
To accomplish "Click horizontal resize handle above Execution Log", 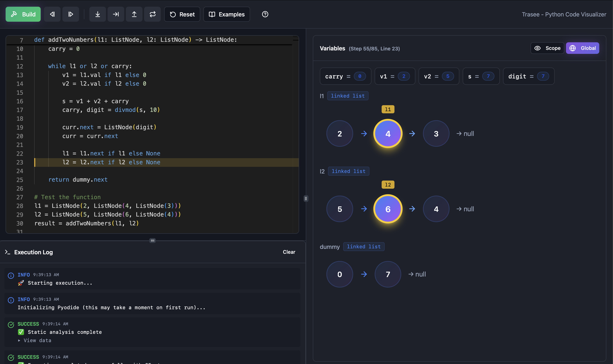I will [152, 241].
